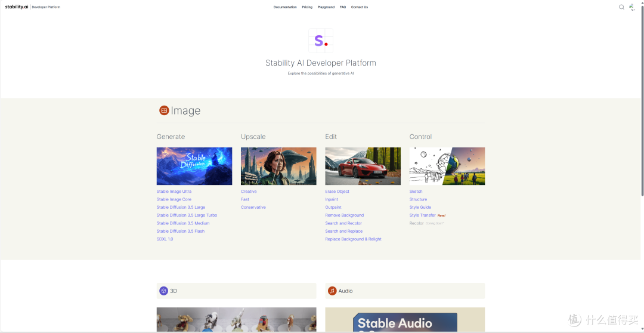This screenshot has width=644, height=333.
Task: Click the greyed-out Recolor entry
Action: click(416, 223)
